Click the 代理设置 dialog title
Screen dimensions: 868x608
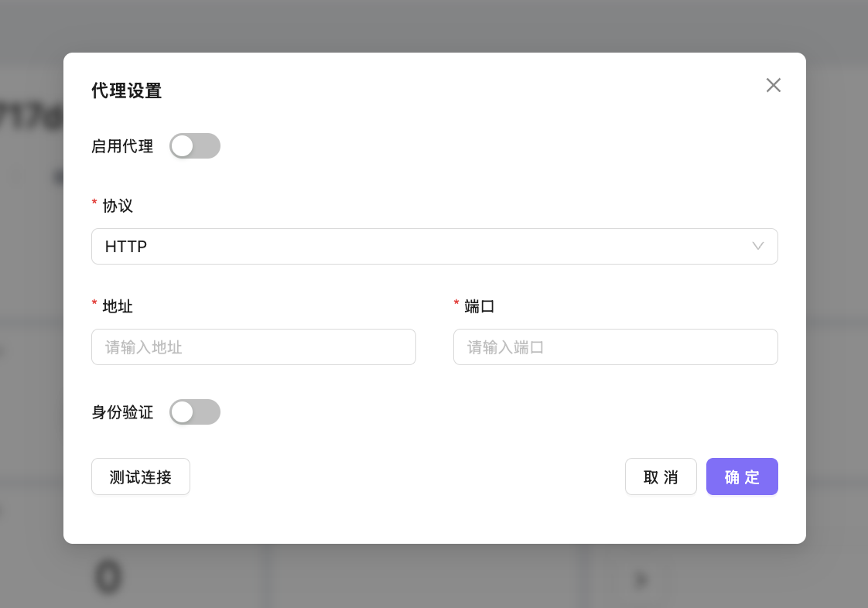click(x=126, y=91)
